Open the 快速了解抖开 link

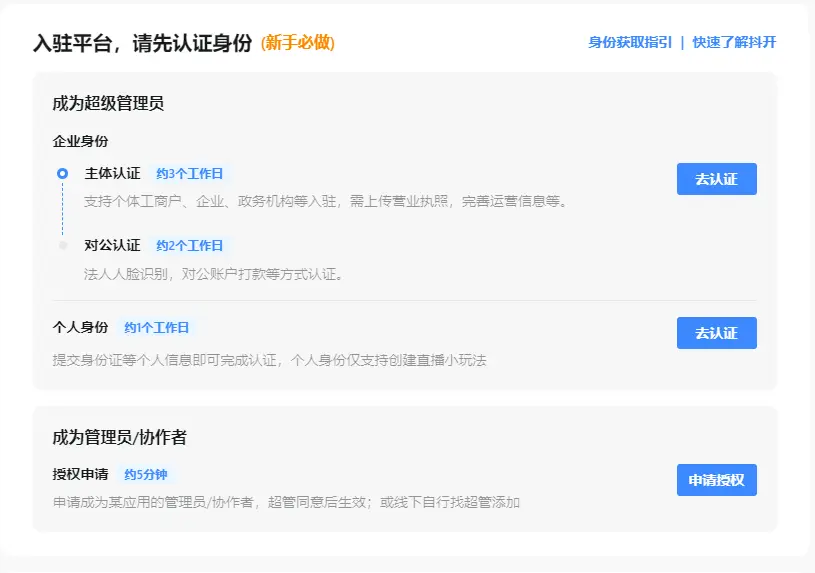(734, 43)
